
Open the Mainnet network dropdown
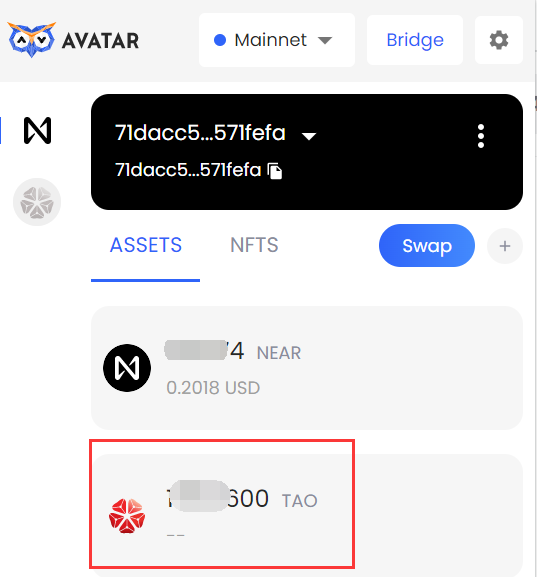coord(277,40)
